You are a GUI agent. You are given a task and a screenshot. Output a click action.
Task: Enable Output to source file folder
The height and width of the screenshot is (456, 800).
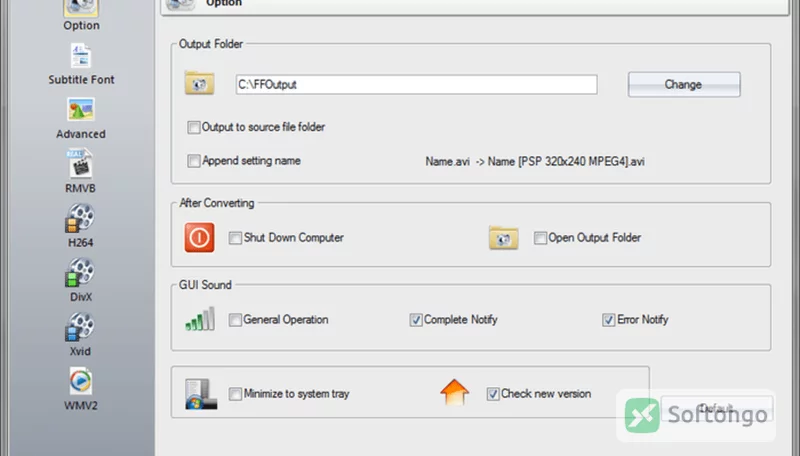coord(194,127)
